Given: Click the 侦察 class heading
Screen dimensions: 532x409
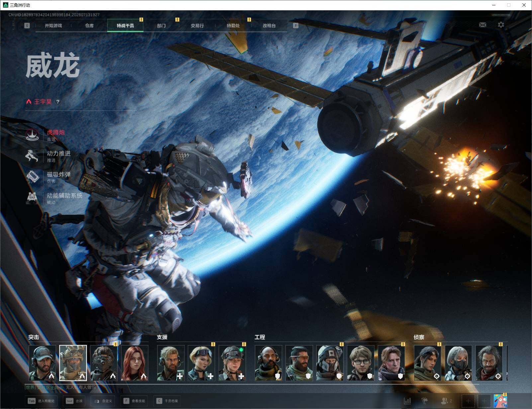Looking at the screenshot, I should 419,337.
